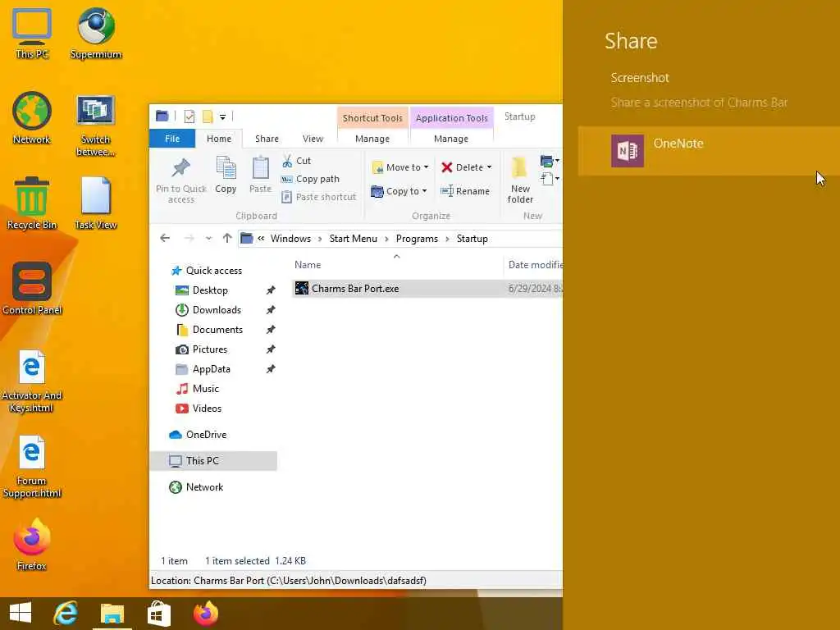The height and width of the screenshot is (630, 840).
Task: Open Internet Explorer from the taskbar
Action: [x=66, y=613]
